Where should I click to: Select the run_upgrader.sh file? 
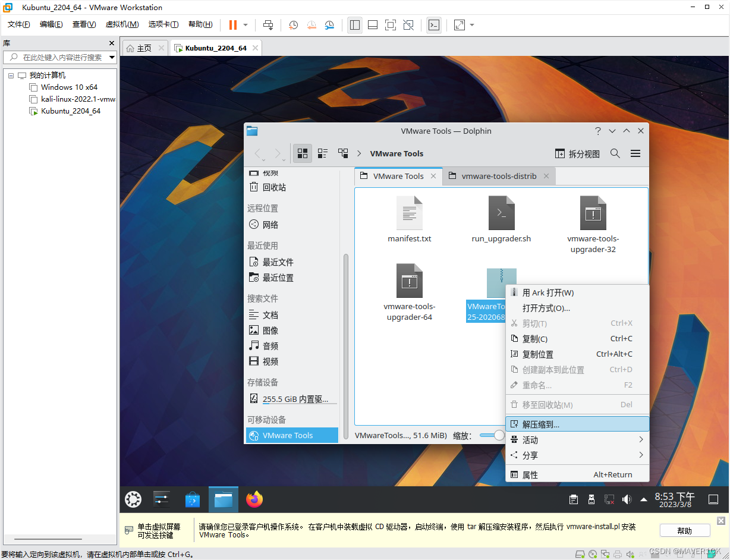[501, 220]
